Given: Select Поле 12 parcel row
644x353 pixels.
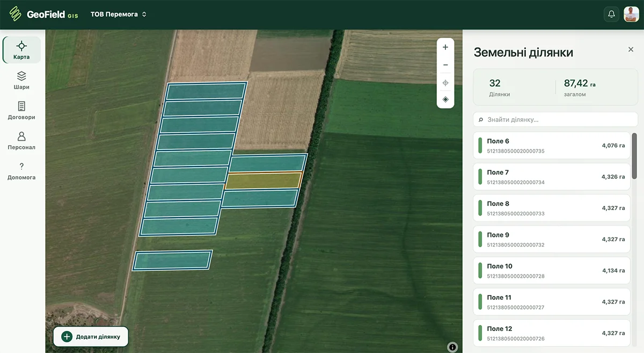Looking at the screenshot, I should point(552,333).
